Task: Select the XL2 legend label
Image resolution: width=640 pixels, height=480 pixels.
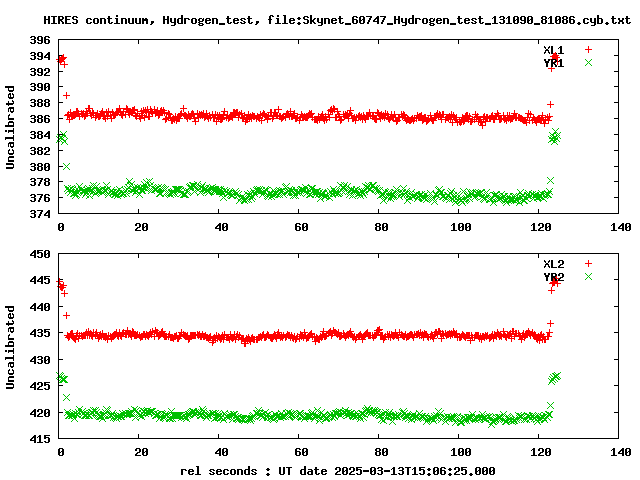Action: (x=553, y=264)
